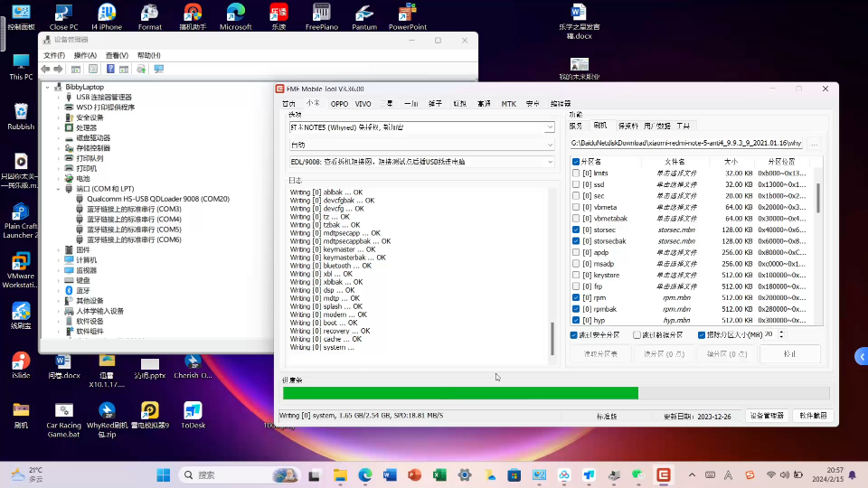Click the help icon in Device Manager toolbar
Screen dimensions: 868x488
click(110, 69)
